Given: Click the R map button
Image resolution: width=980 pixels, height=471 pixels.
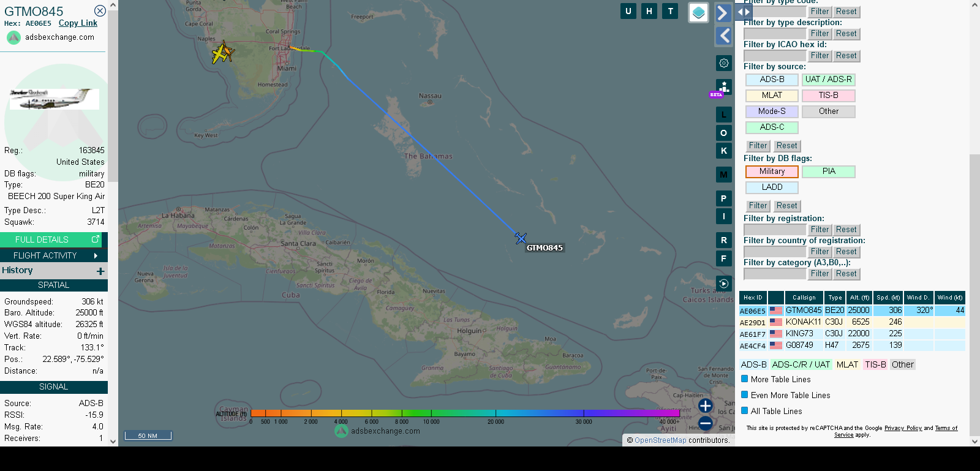Looking at the screenshot, I should [x=724, y=240].
